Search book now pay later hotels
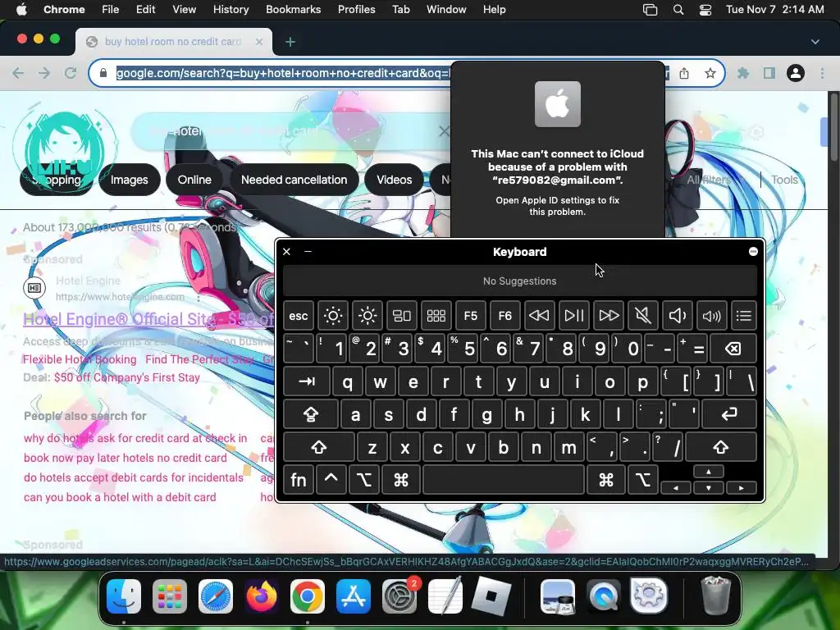The height and width of the screenshot is (630, 840). [126, 458]
